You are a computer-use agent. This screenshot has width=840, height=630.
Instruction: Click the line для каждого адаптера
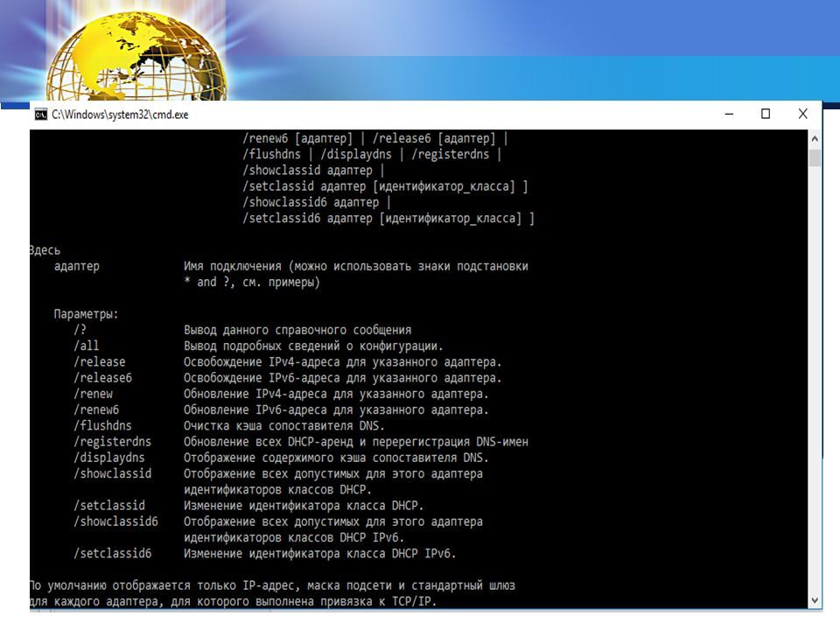coord(233,602)
